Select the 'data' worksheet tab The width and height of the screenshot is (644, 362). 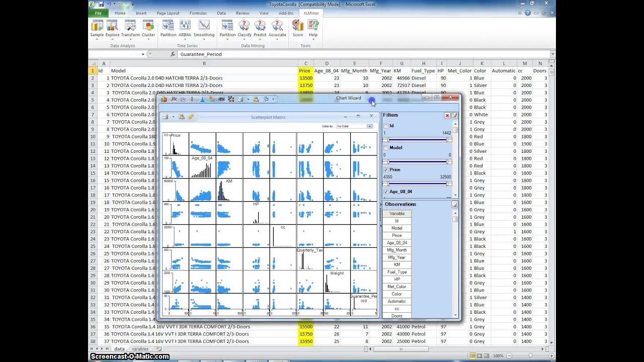(x=119, y=349)
